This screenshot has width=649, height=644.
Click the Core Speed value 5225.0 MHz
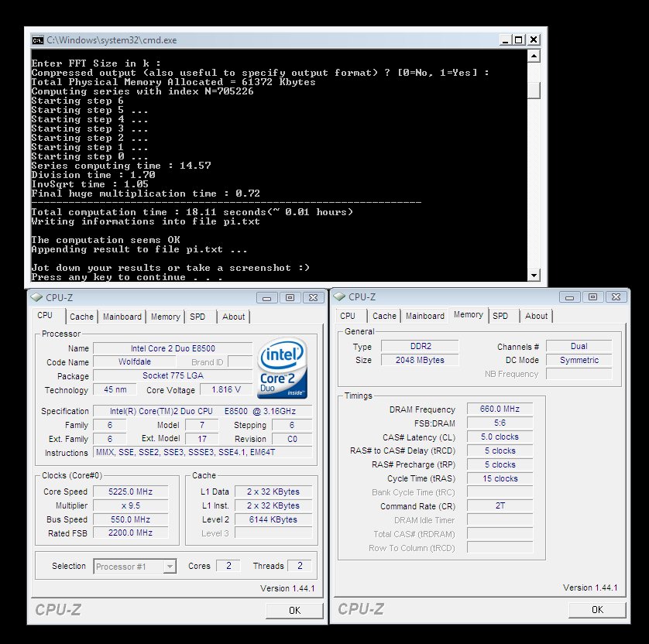[130, 492]
